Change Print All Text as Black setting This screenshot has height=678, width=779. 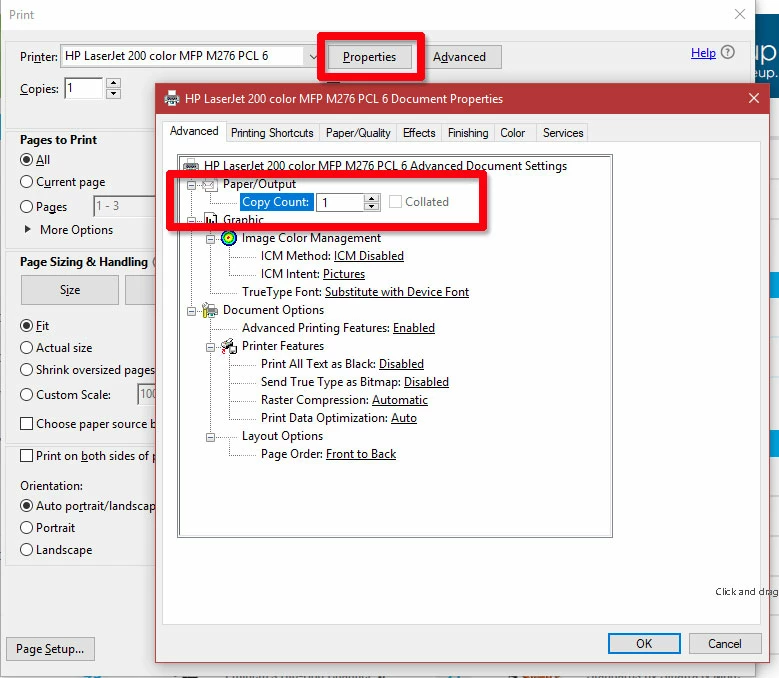point(401,364)
